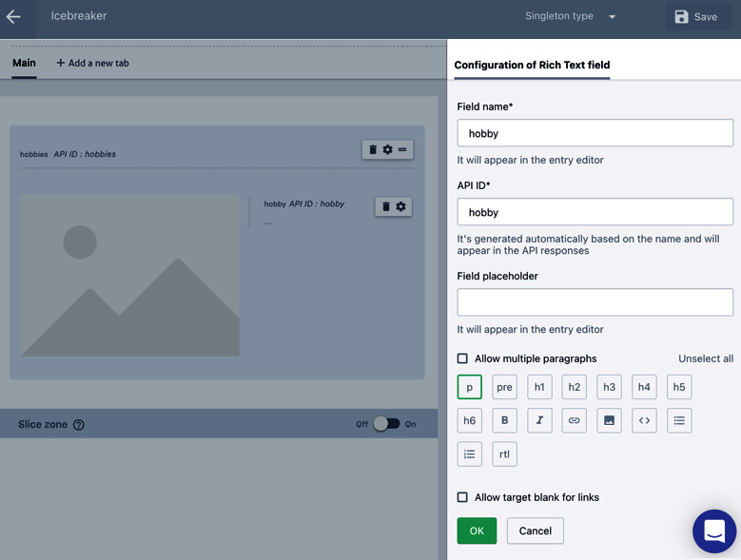Switch to the Main tab
741x560 pixels.
(x=24, y=63)
